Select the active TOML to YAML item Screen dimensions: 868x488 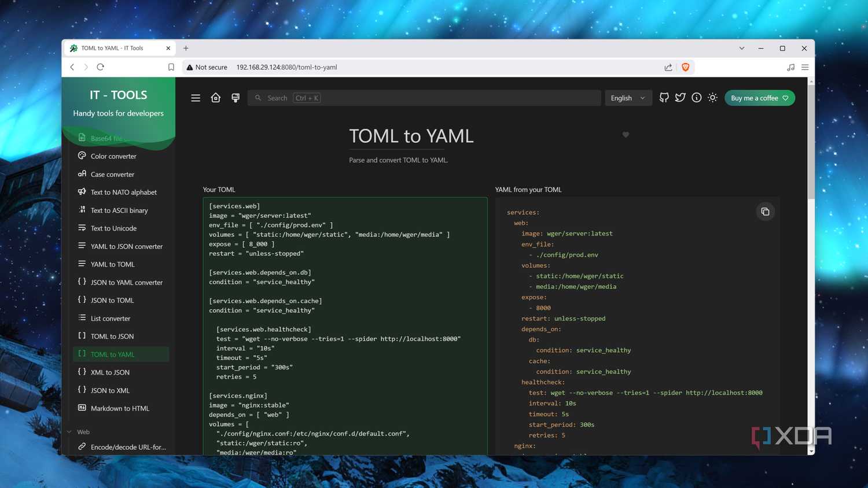[x=121, y=354]
